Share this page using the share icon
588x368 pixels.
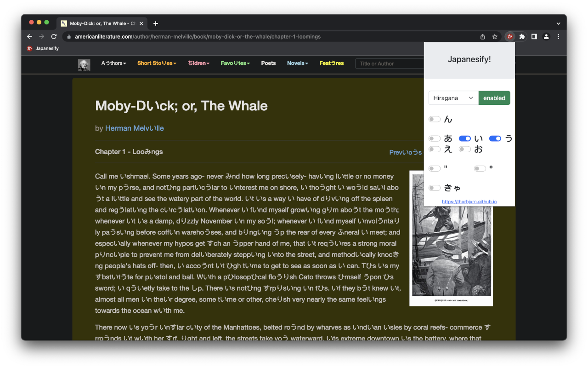(483, 37)
